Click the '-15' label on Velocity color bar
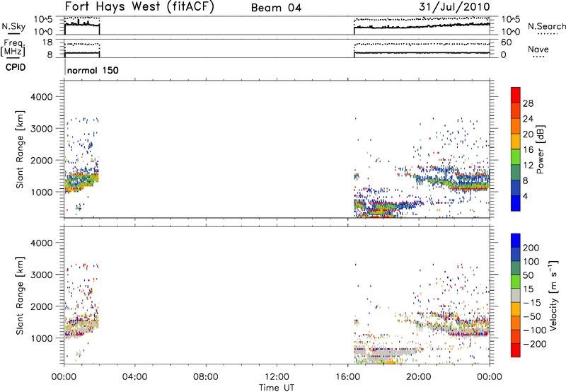The image size is (566, 392). tap(532, 303)
